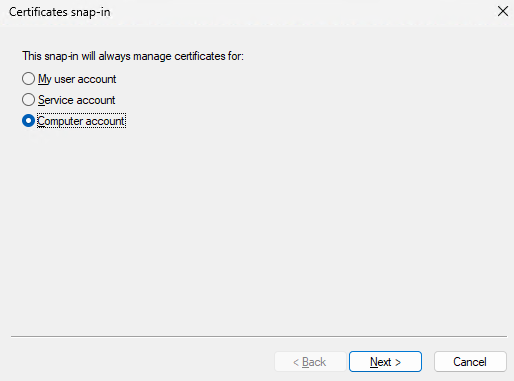The width and height of the screenshot is (514, 381).
Task: Close the dialog with the X icon
Action: point(503,12)
